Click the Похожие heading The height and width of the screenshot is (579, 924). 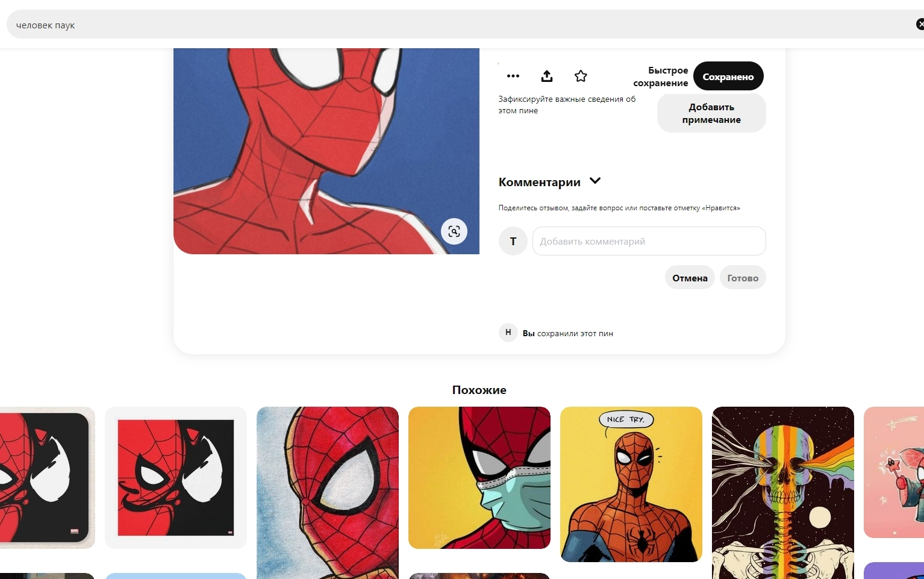(x=479, y=390)
